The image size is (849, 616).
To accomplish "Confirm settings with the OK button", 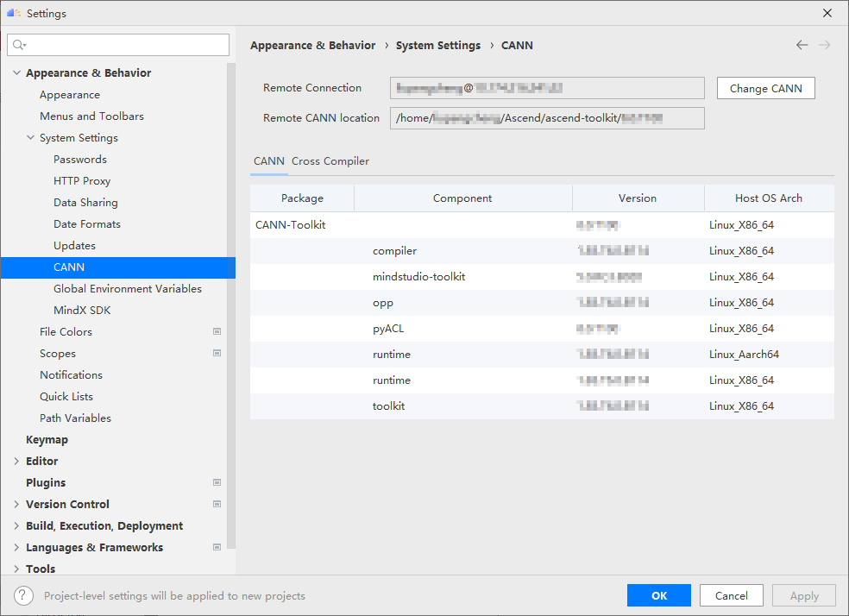I will pyautogui.click(x=659, y=595).
